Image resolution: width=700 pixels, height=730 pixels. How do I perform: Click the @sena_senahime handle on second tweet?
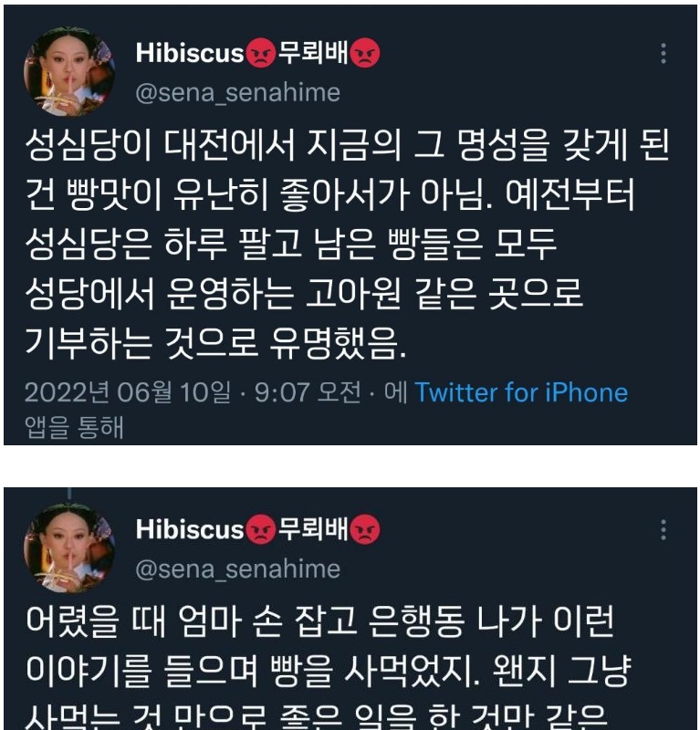(x=237, y=569)
